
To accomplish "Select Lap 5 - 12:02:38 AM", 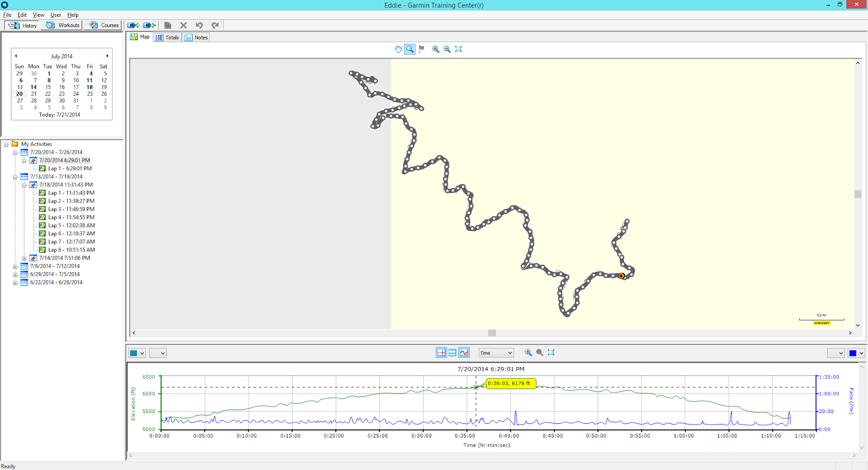I will [72, 226].
